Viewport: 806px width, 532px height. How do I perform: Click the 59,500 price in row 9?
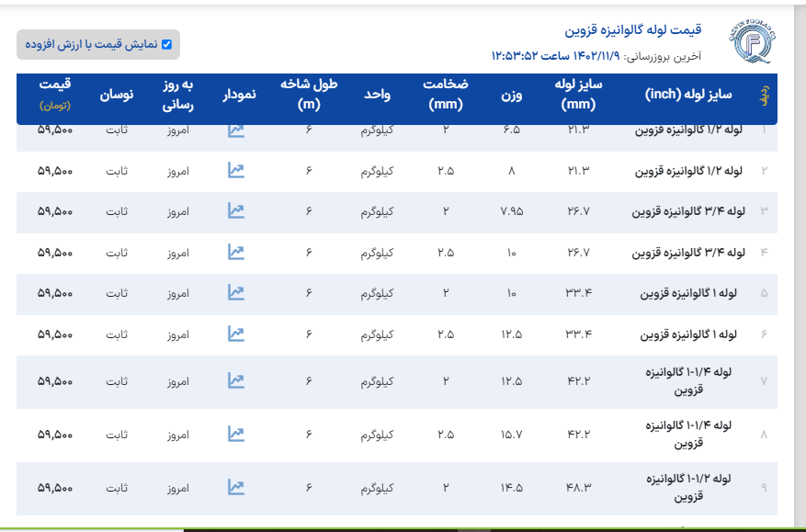tap(55, 488)
